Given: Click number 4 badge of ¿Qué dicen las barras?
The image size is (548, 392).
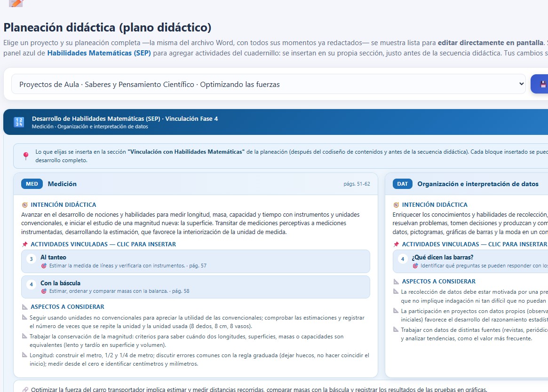Looking at the screenshot, I should tap(403, 259).
